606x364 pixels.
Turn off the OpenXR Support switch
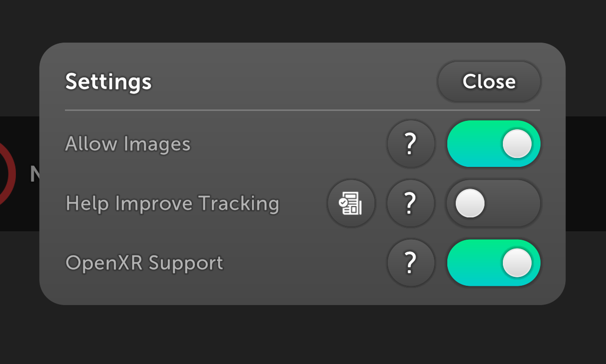click(493, 263)
